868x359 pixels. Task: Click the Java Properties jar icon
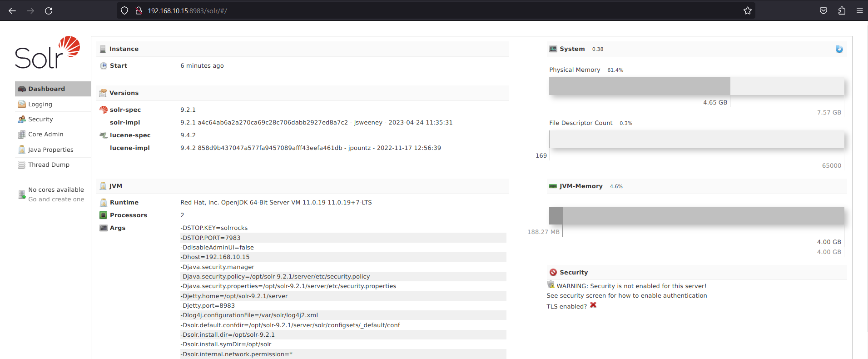pyautogui.click(x=22, y=150)
